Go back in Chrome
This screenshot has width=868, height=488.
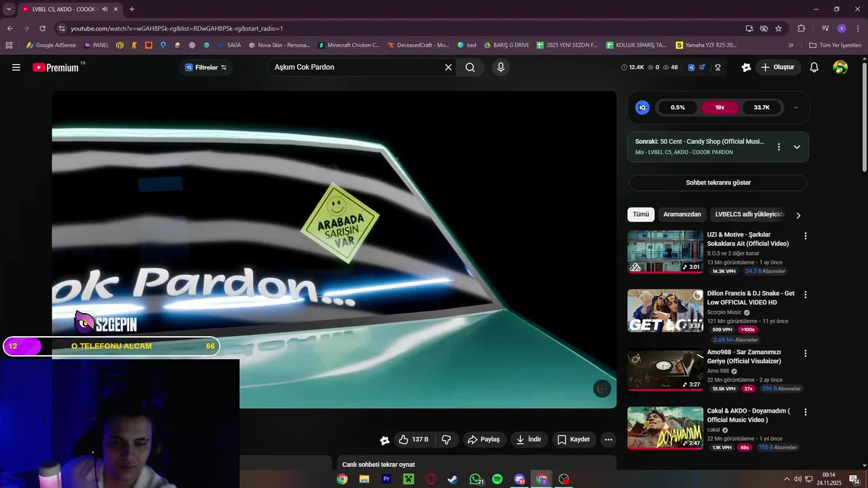9,28
